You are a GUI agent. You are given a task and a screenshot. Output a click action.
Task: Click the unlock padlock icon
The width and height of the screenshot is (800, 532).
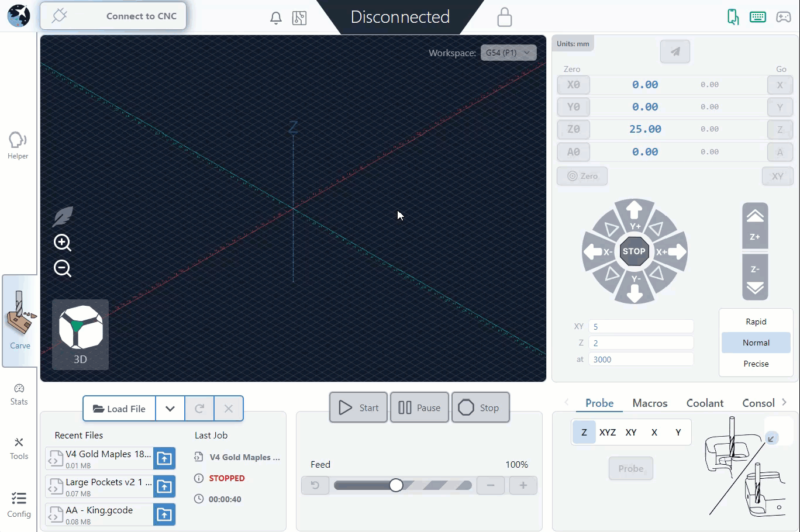(x=504, y=17)
